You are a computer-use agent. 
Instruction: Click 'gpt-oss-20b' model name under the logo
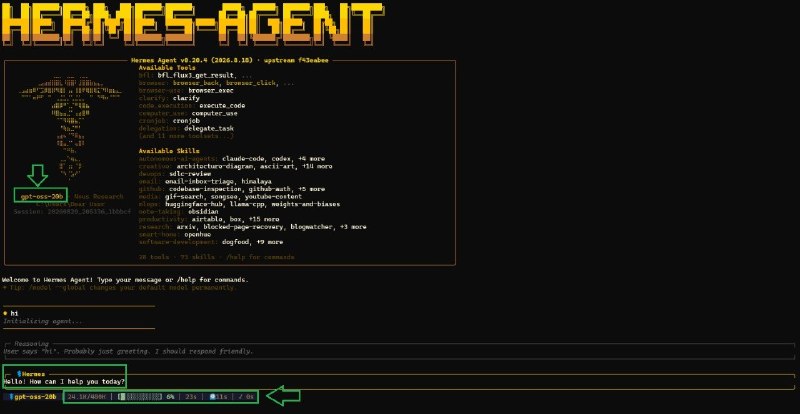point(42,197)
